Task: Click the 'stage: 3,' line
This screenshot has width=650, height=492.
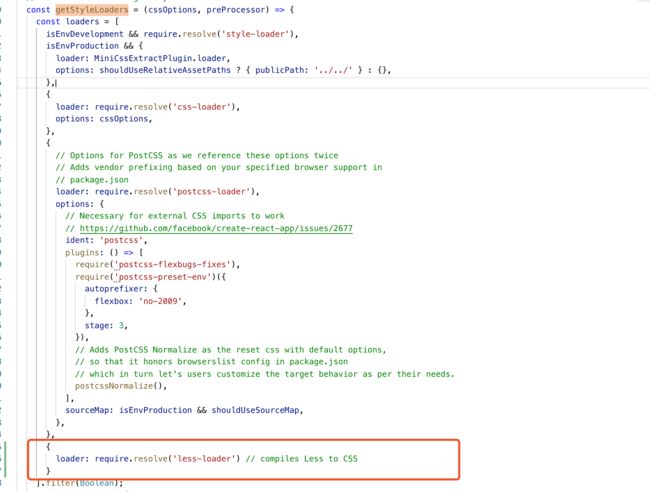Action: 106,326
